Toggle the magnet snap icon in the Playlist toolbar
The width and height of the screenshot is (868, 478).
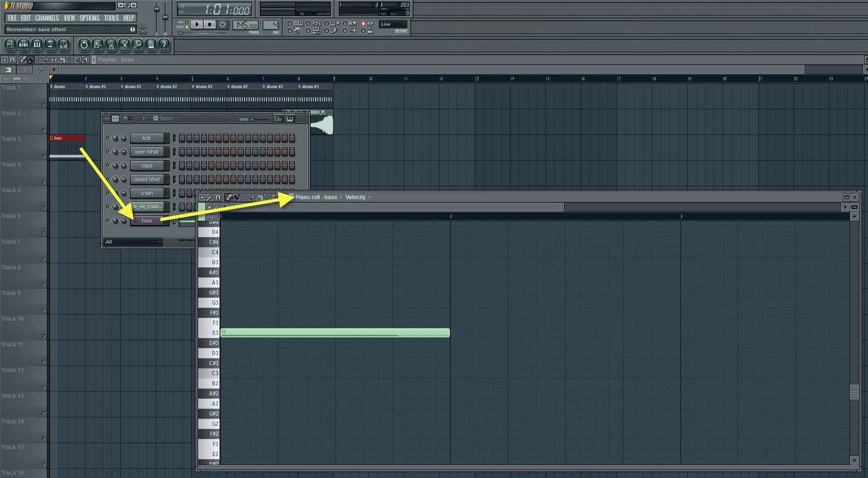pyautogui.click(x=13, y=60)
